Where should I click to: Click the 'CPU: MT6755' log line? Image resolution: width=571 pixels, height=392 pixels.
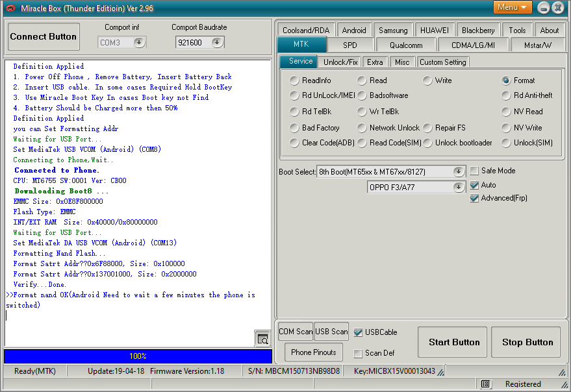(x=70, y=180)
